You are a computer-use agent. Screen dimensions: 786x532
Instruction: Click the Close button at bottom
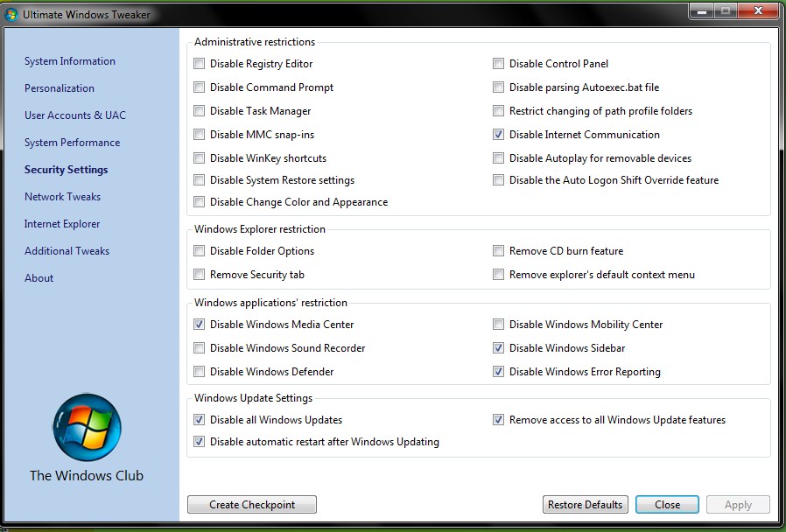point(667,505)
